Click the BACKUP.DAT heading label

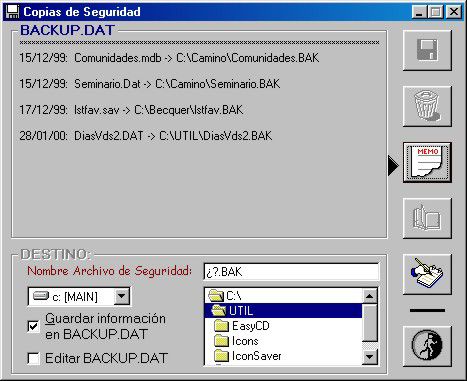pos(68,31)
